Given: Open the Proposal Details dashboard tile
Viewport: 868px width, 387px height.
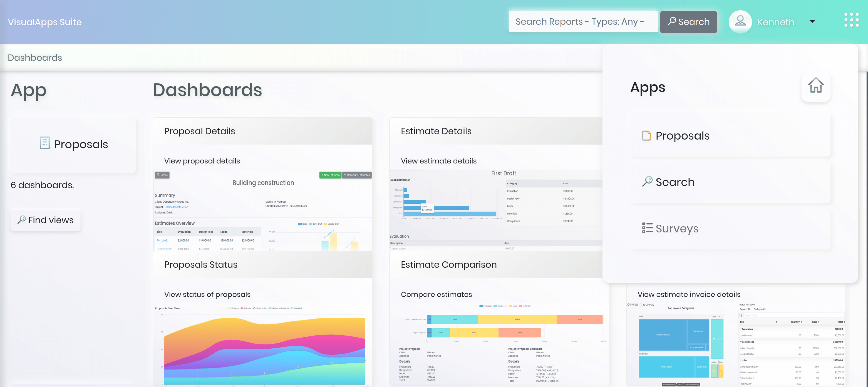Looking at the screenshot, I should coord(262,131).
